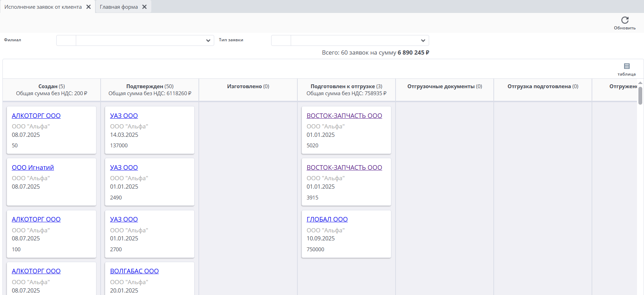The image size is (644, 295).
Task: Open the ВОЛГАБАС ООО link
Action: [134, 271]
